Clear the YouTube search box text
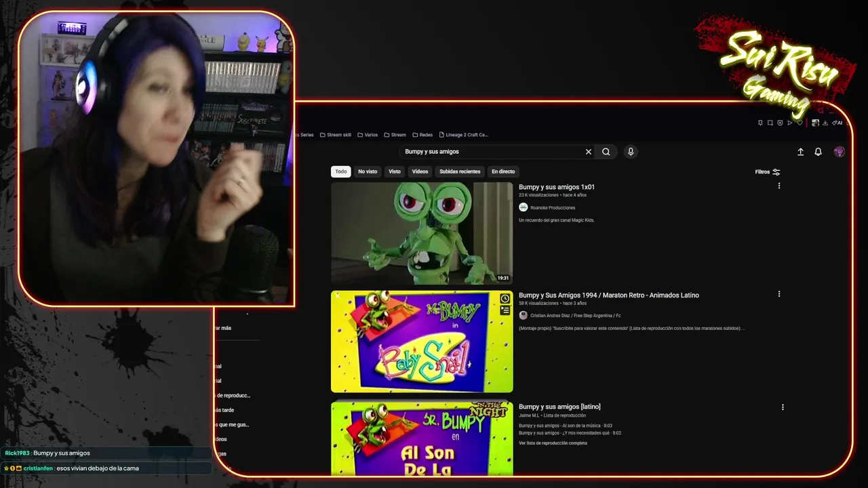Image resolution: width=868 pixels, height=488 pixels. tap(589, 152)
